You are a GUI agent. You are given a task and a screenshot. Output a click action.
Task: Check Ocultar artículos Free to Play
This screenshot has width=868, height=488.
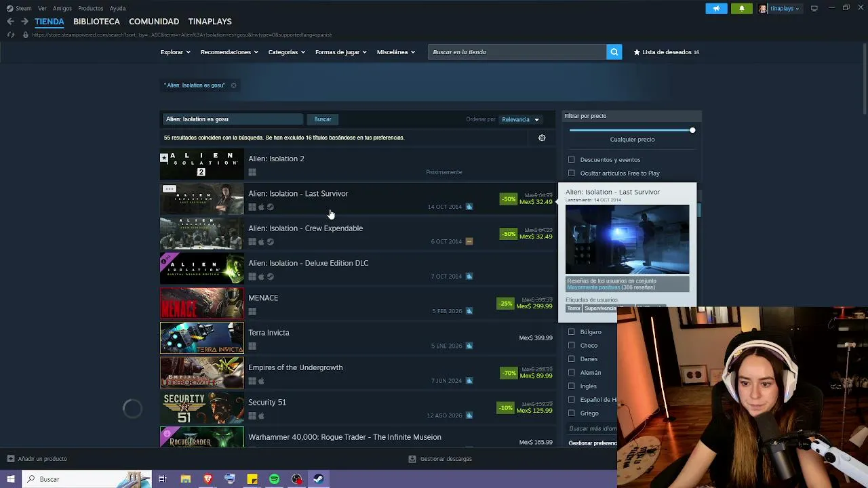[x=572, y=174]
